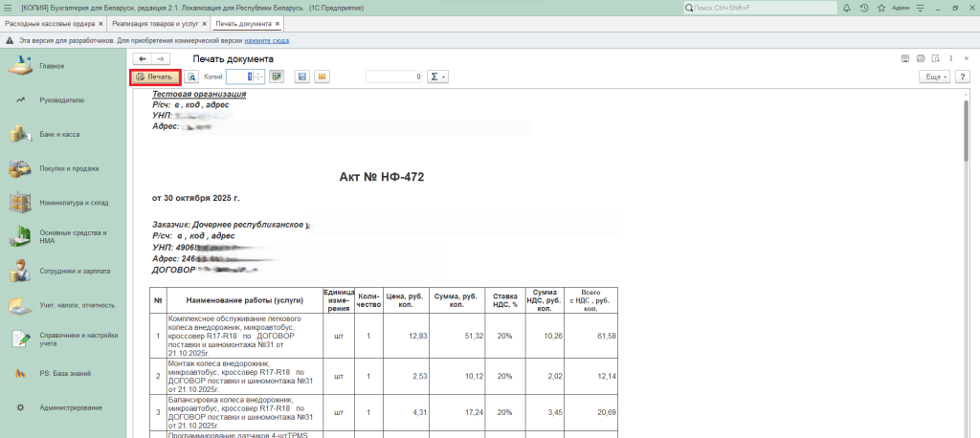Open print preview next to Печать button
Screen dimensions: 980x438
(x=191, y=77)
